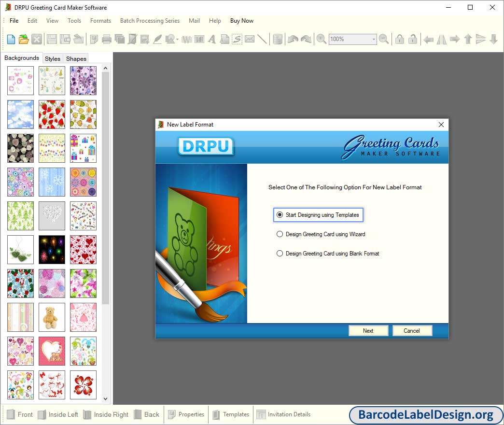
Task: Click the watermark W icon
Action: [x=187, y=39]
